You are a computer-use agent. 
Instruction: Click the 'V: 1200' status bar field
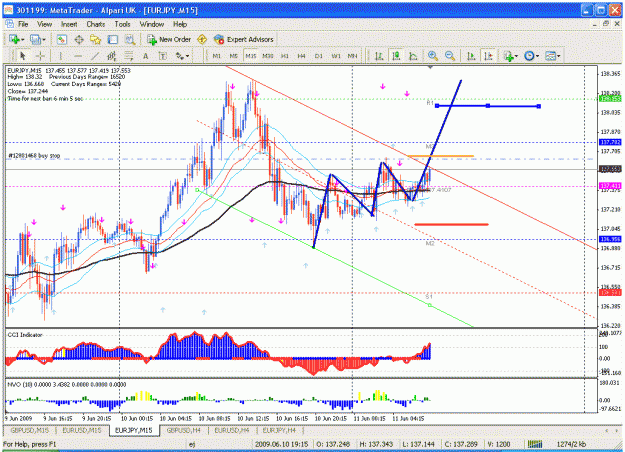tap(499, 444)
